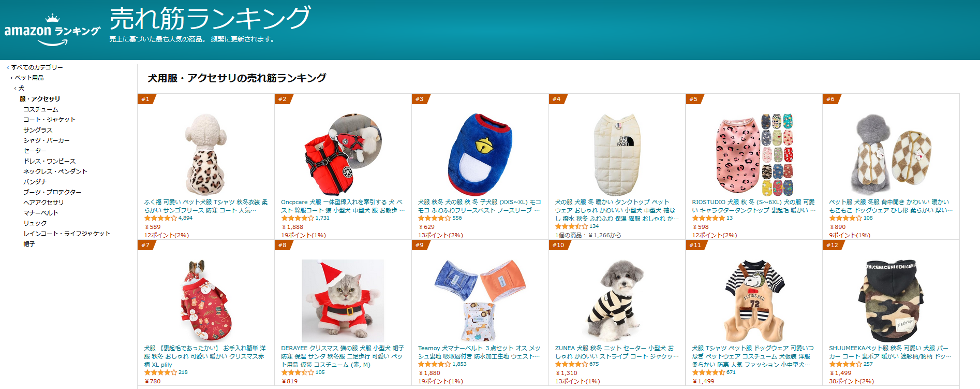Click star rating of Teamoy manner belt
This screenshot has height=389, width=980.
pos(434,365)
